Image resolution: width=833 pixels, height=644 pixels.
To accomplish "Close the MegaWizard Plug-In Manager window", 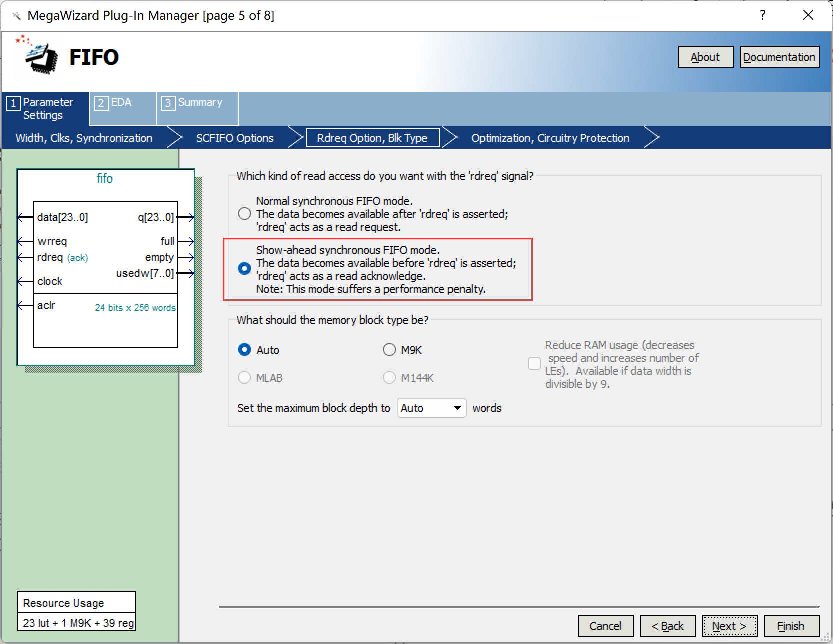I will (x=808, y=15).
